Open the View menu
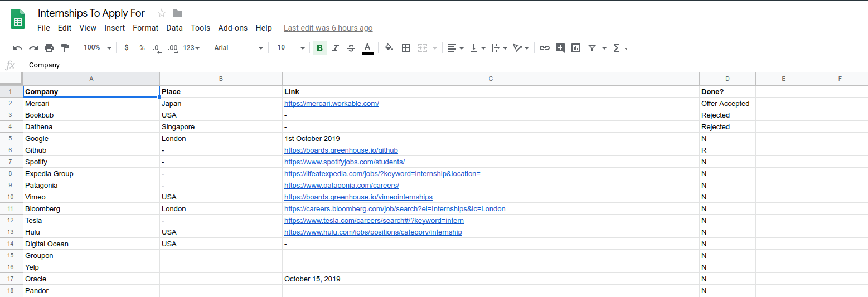The width and height of the screenshot is (868, 297). coord(88,28)
